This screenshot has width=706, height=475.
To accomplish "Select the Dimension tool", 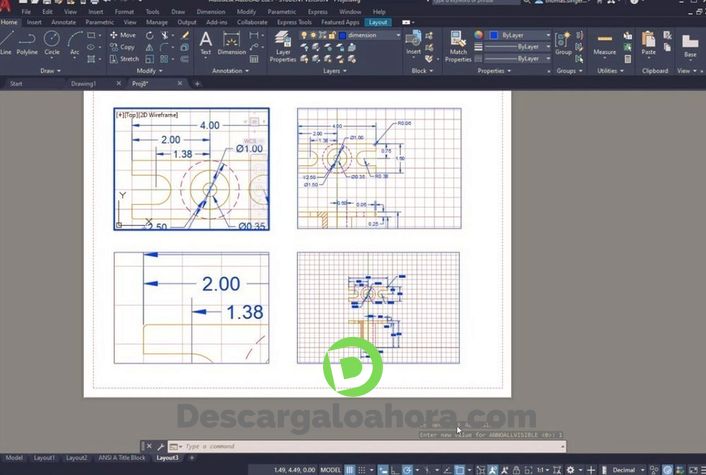I will [231, 43].
